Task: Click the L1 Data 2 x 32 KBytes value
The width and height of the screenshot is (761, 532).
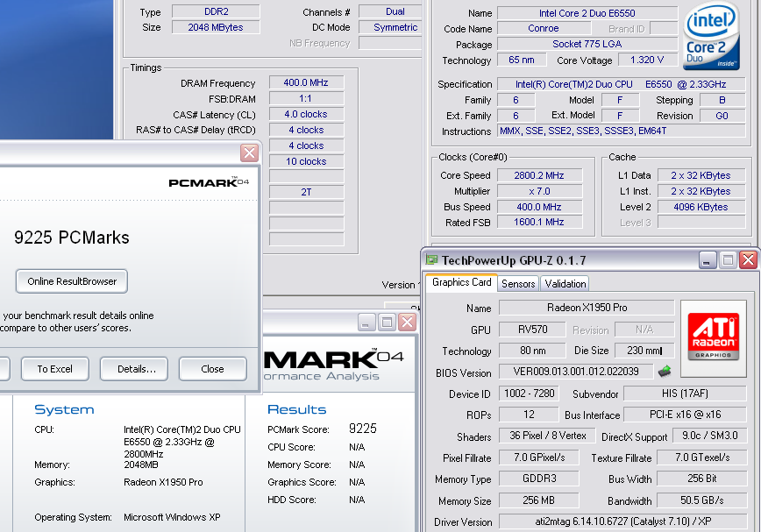Action: pos(701,175)
